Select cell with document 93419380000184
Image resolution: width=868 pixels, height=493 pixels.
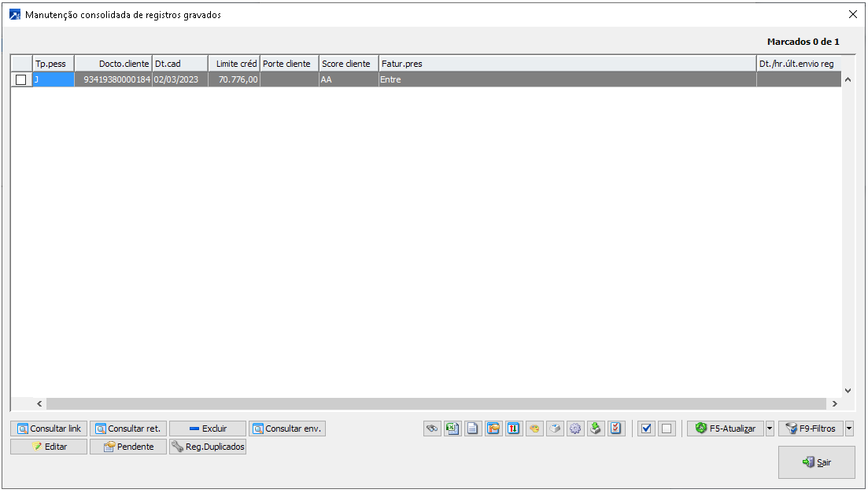pyautogui.click(x=113, y=79)
